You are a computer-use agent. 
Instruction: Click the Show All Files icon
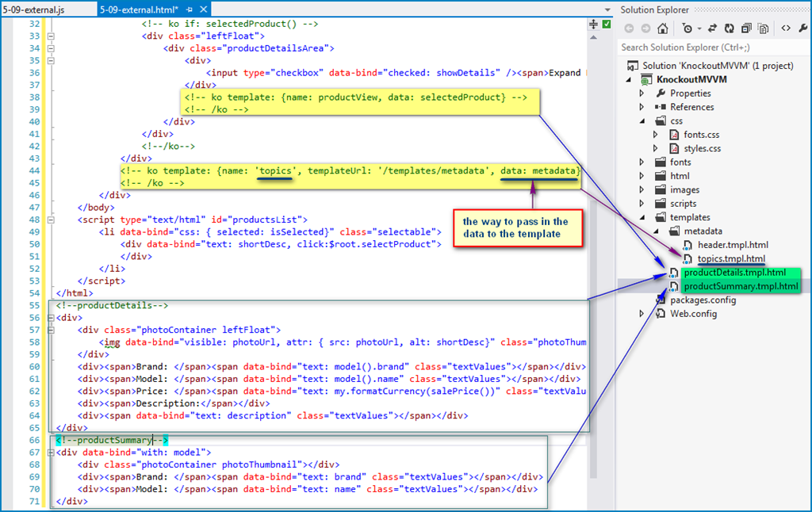[x=763, y=29]
